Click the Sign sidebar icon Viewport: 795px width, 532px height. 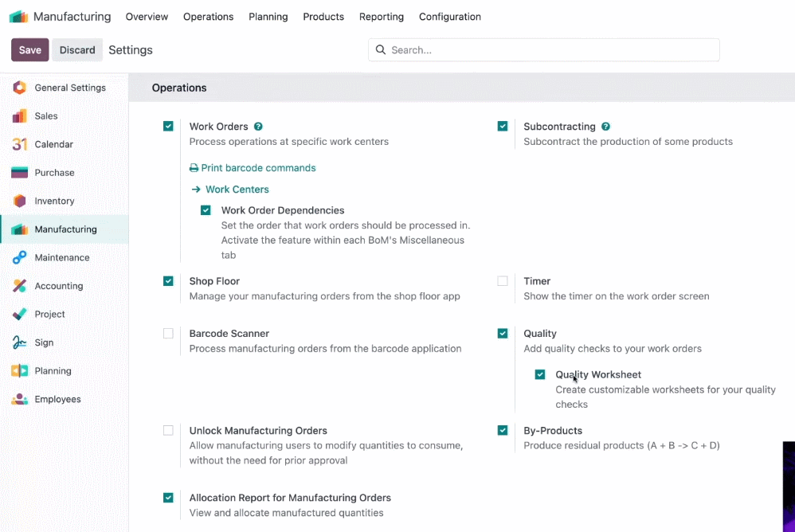[19, 342]
